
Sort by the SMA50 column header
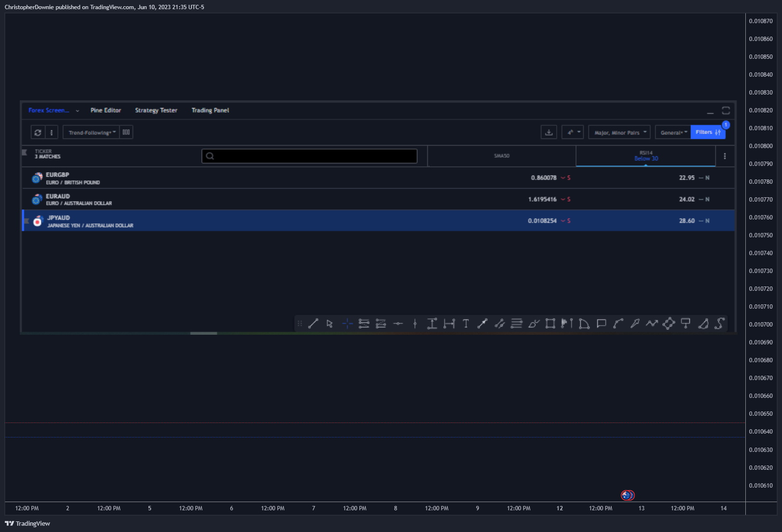[502, 156]
